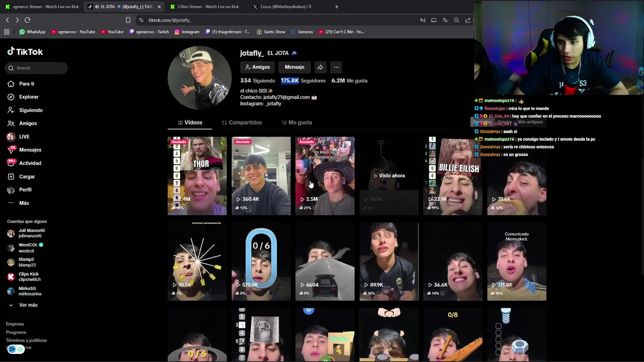Viewport: 644px width, 362px height.
Task: Click 175.8K Seguidores count
Action: pyautogui.click(x=303, y=80)
